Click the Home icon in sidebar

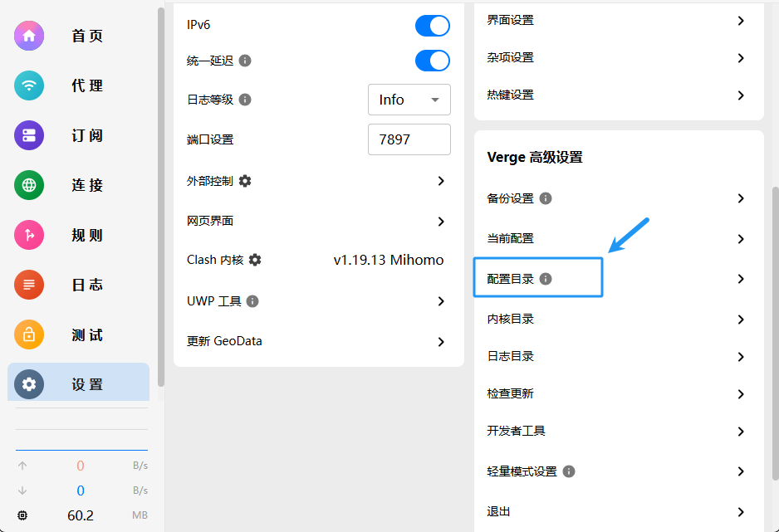point(29,36)
